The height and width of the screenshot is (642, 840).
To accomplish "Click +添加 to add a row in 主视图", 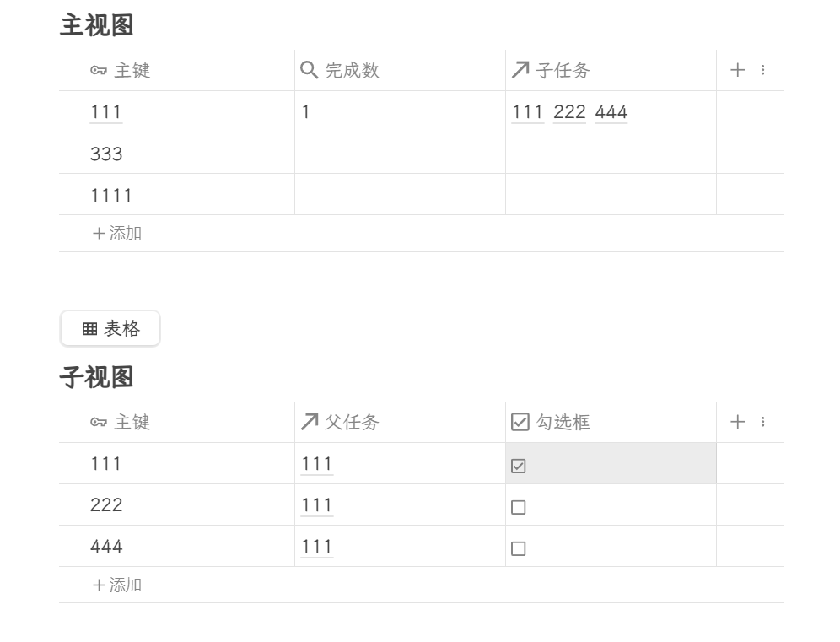I will [x=118, y=233].
